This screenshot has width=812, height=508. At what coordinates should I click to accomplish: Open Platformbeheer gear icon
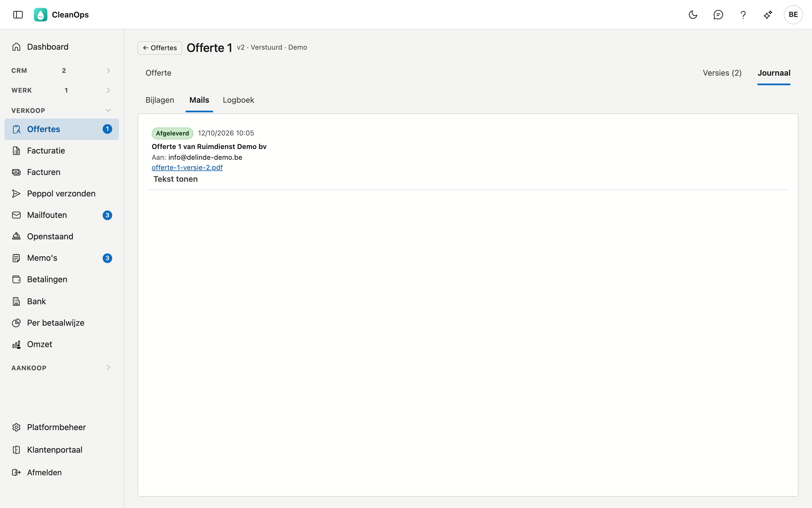[x=16, y=427]
